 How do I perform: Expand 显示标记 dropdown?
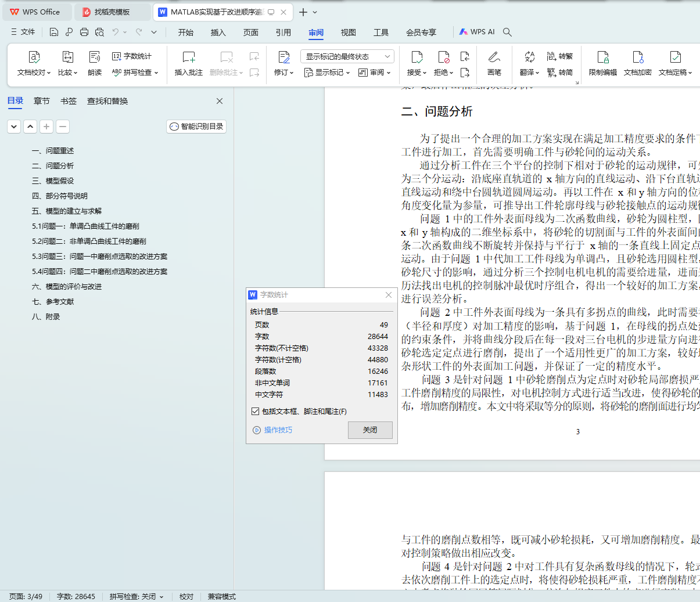tap(327, 73)
